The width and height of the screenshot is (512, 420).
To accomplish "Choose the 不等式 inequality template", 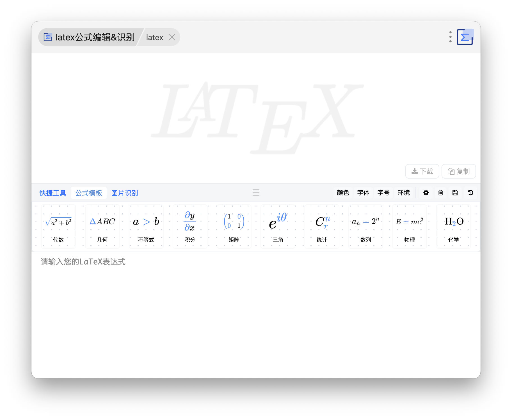I will click(x=146, y=227).
